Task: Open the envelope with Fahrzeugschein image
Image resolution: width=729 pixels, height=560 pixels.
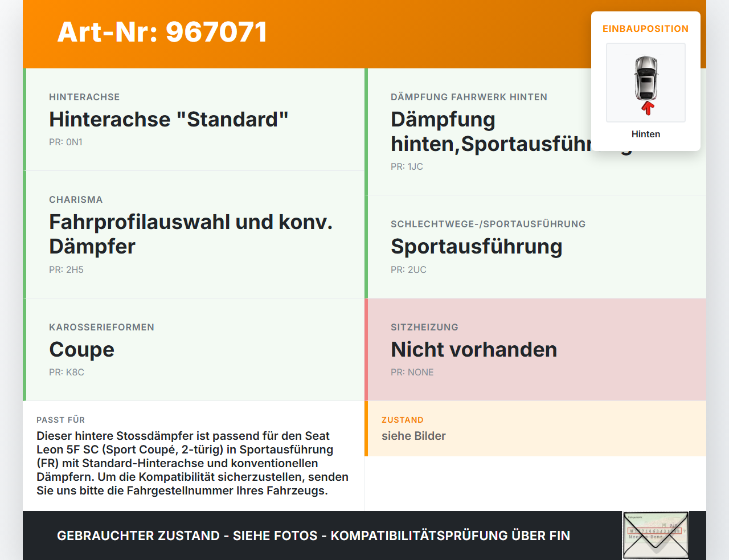Action: pyautogui.click(x=656, y=535)
